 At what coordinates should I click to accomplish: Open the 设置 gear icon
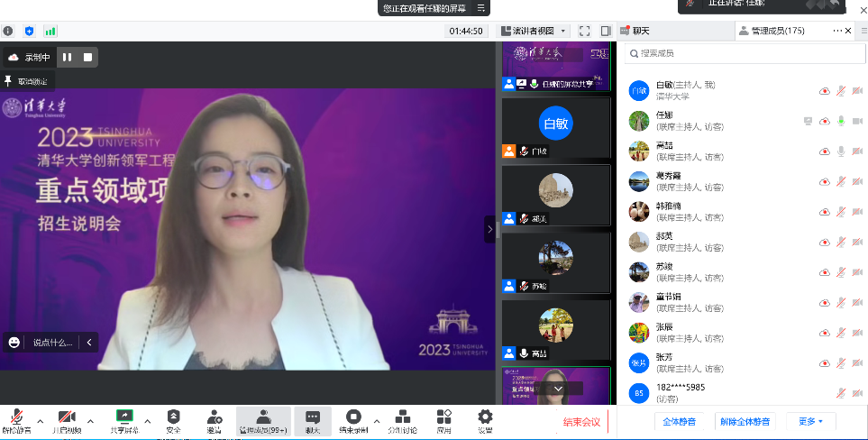pos(485,421)
